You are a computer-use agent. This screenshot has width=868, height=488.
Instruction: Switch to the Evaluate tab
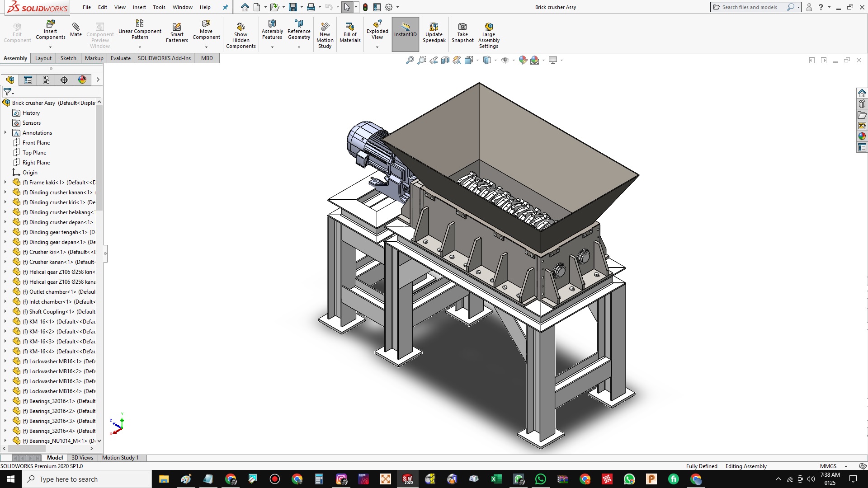(120, 58)
